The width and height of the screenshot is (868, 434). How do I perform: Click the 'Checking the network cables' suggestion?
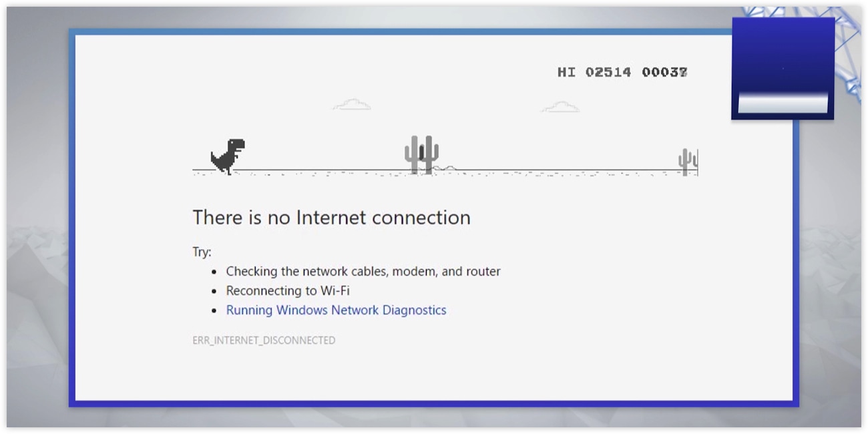point(363,272)
